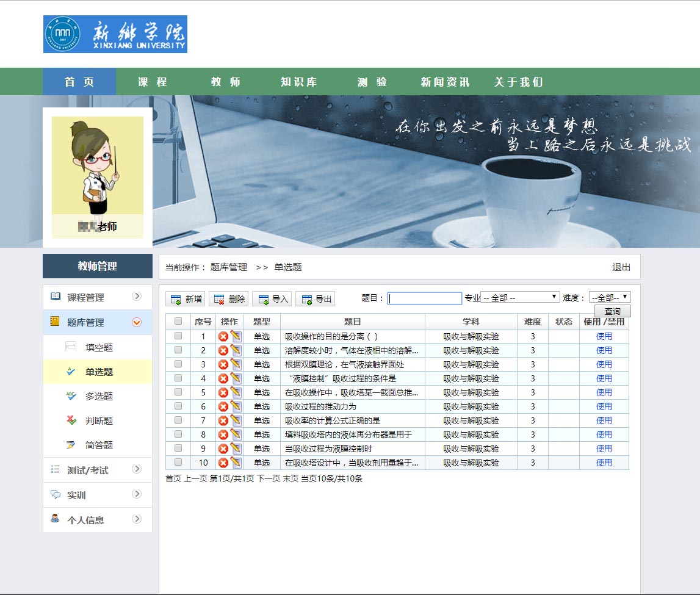
Task: Click the pencil edit icon in row 3
Action: (x=236, y=364)
